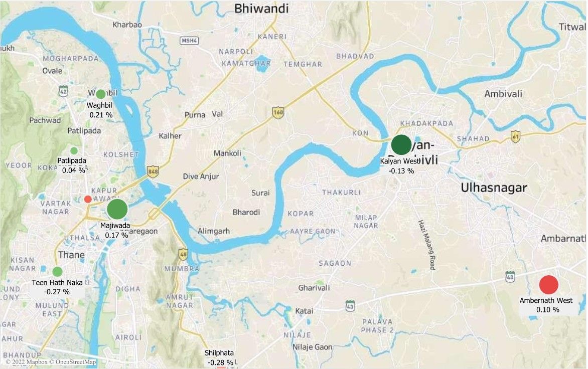
Task: Click the Majiwada 0.17 % label
Action: pos(116,231)
